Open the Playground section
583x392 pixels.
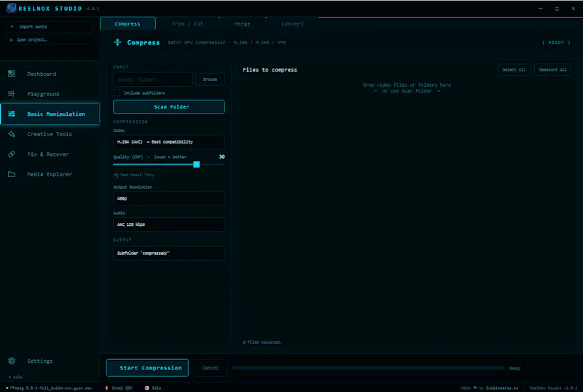point(50,94)
